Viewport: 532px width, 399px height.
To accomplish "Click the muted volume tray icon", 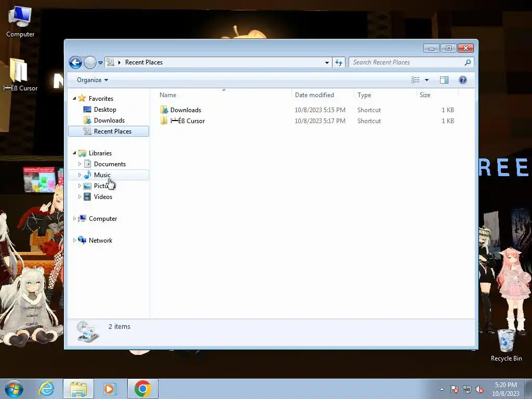I will (x=480, y=389).
